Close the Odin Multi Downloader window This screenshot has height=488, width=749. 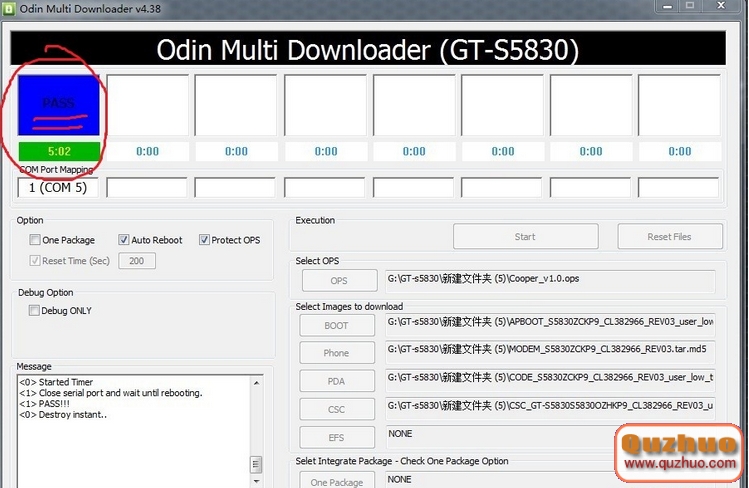(x=721, y=6)
